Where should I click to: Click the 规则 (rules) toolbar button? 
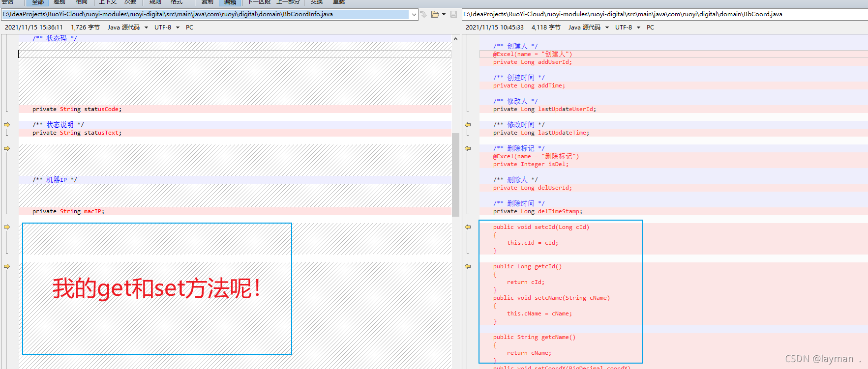click(155, 2)
